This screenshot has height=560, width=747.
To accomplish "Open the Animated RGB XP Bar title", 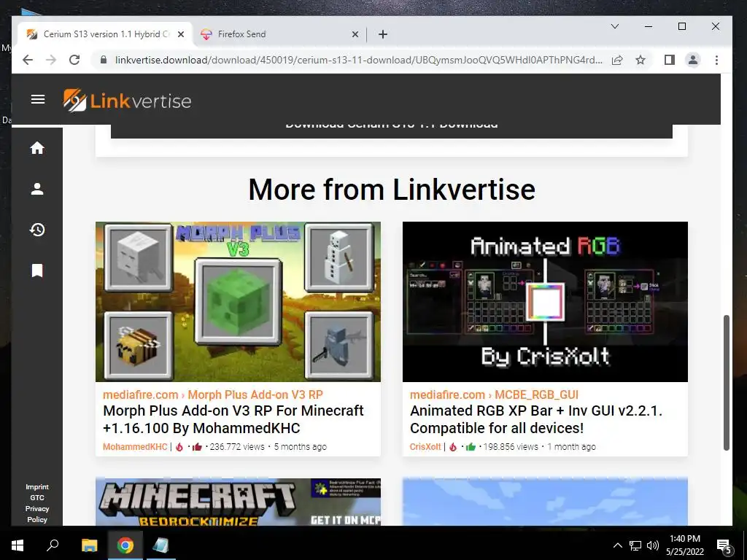I will (536, 419).
